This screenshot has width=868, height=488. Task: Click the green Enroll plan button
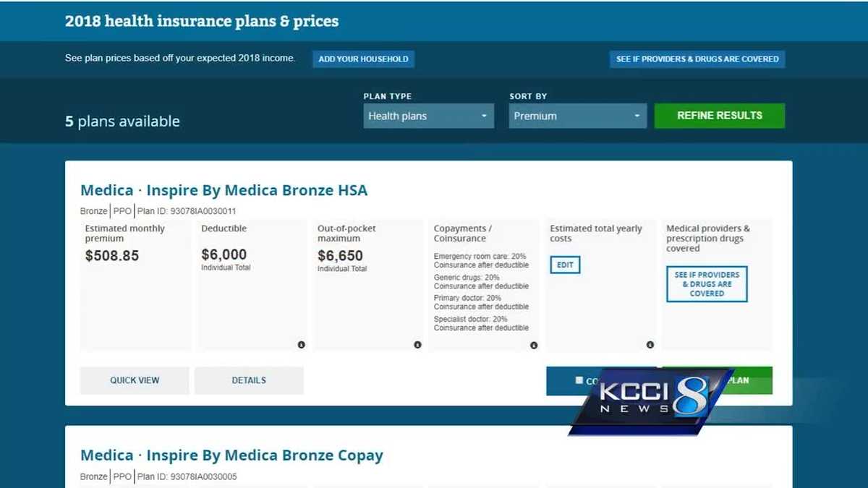point(752,380)
